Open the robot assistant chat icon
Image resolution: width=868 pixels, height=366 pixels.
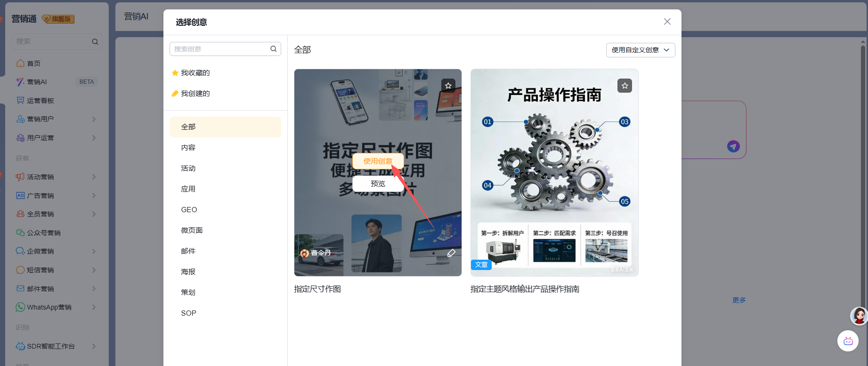tap(848, 341)
